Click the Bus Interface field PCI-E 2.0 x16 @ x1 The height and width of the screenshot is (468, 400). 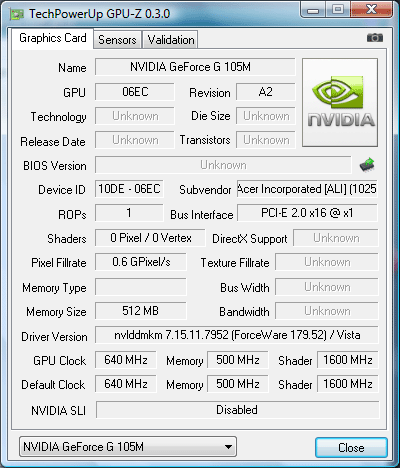(307, 213)
